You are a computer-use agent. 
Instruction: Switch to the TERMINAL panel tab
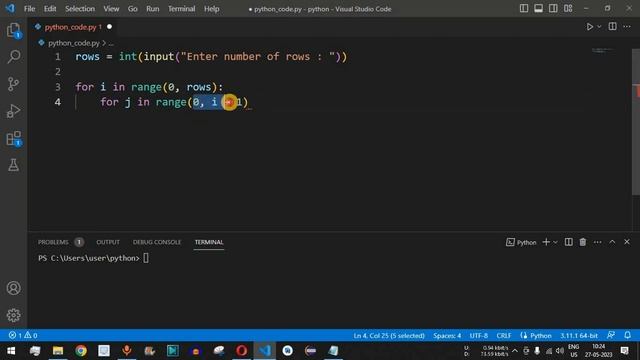(x=209, y=242)
